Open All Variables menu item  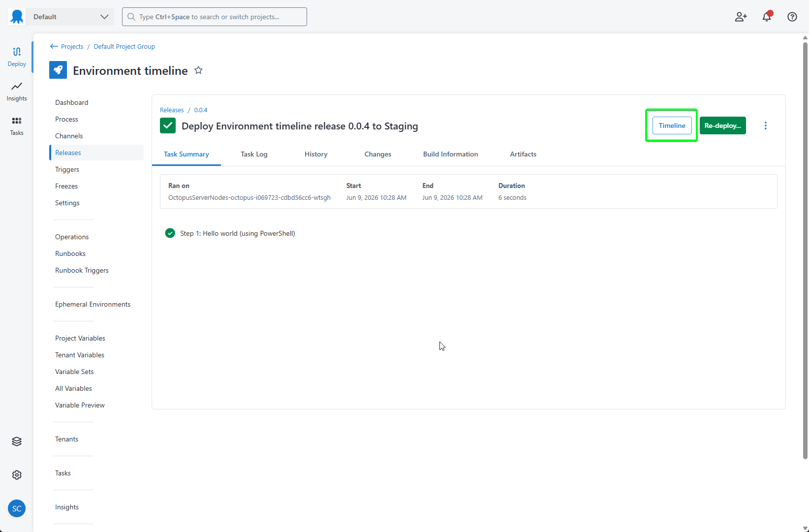point(73,388)
